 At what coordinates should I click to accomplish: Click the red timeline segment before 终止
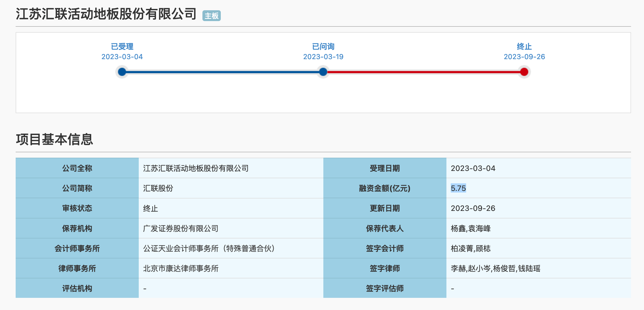tap(424, 72)
